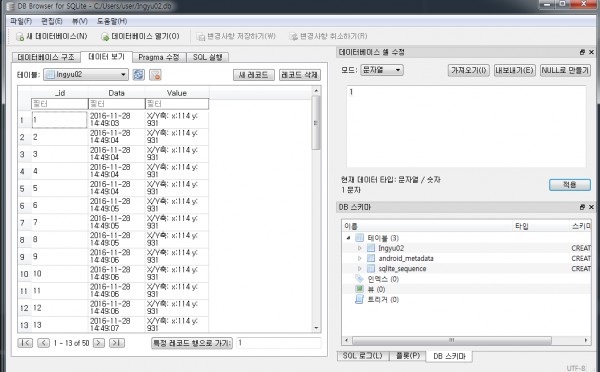Go to first records page button
Image resolution: width=600 pixels, height=372 pixels.
(x=25, y=343)
